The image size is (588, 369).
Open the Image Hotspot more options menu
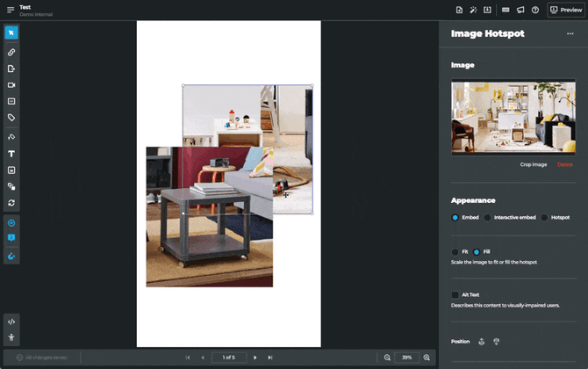click(x=570, y=33)
